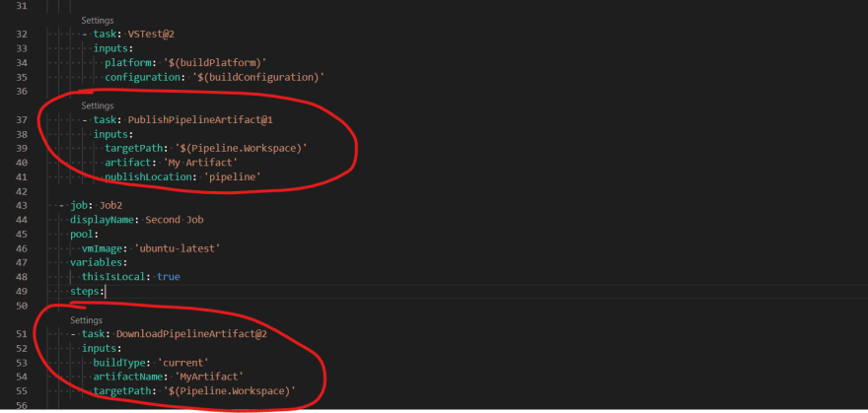This screenshot has width=868, height=413.
Task: Click line number 51 in the gutter
Action: click(x=23, y=334)
